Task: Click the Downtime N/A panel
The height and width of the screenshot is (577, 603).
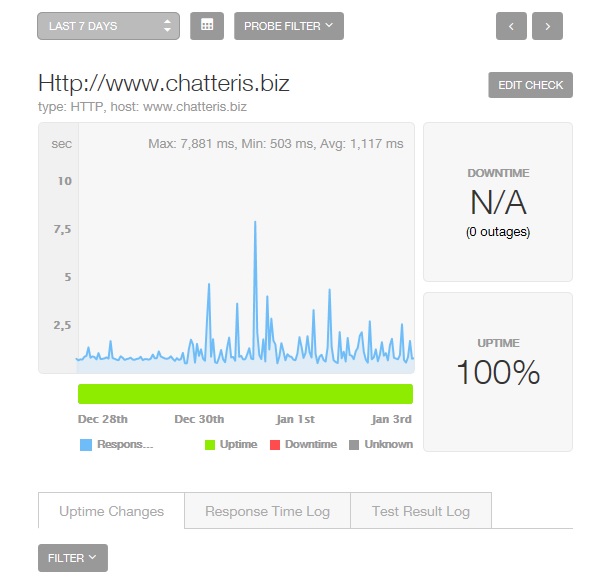Action: 498,202
